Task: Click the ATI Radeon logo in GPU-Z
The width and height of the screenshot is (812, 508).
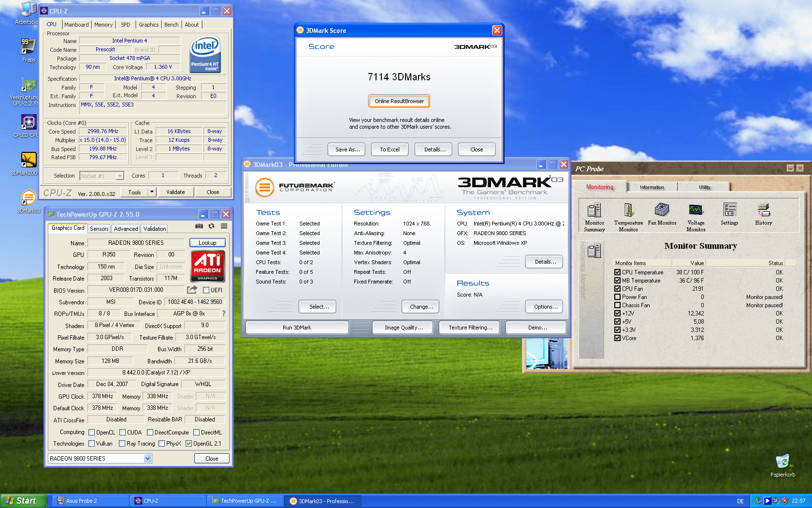Action: [208, 266]
